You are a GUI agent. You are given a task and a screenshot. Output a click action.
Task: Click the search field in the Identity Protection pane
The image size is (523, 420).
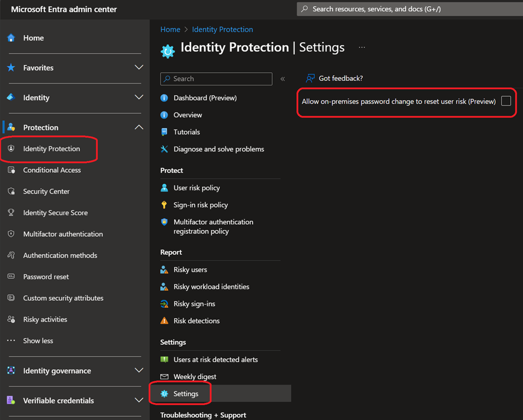click(x=216, y=79)
